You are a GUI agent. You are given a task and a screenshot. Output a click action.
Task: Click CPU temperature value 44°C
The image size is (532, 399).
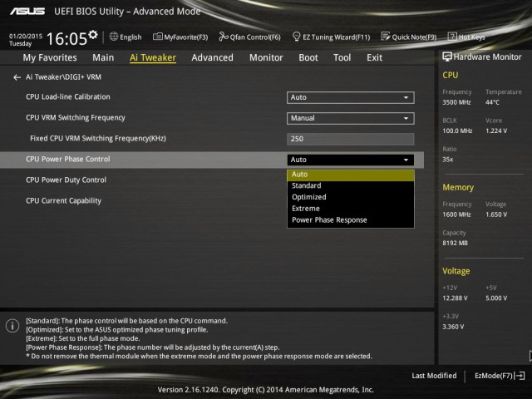tap(492, 102)
